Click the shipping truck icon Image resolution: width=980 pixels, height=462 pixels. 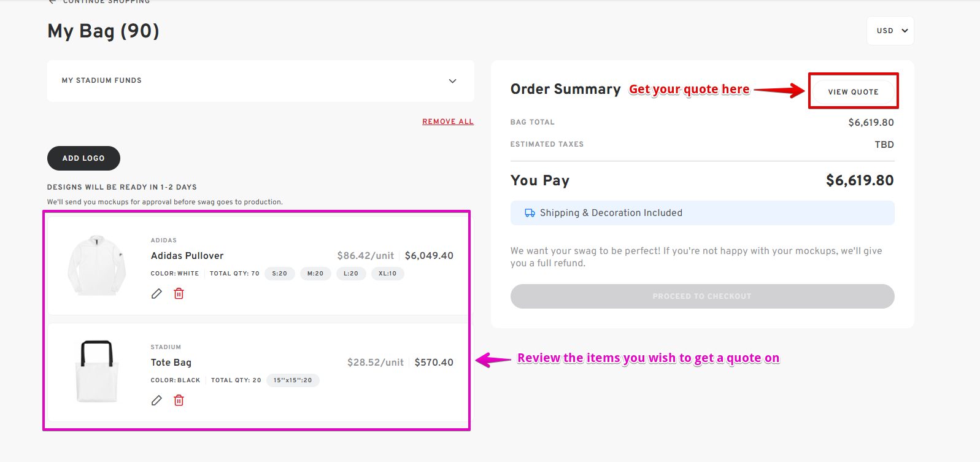(530, 213)
